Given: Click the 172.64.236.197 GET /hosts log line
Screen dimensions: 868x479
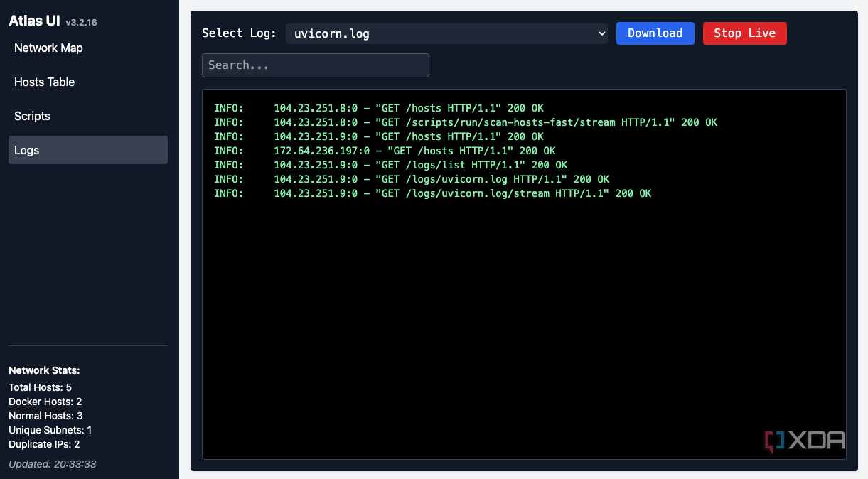Looking at the screenshot, I should (385, 151).
